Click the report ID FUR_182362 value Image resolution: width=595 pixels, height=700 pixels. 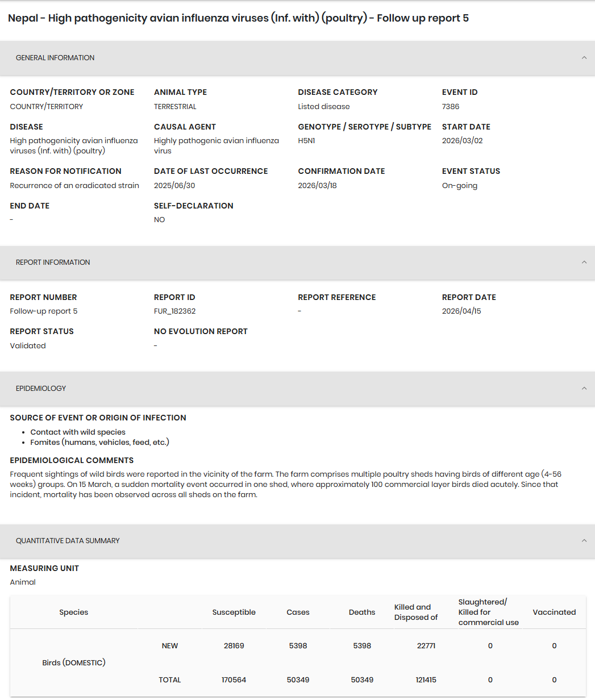[175, 311]
